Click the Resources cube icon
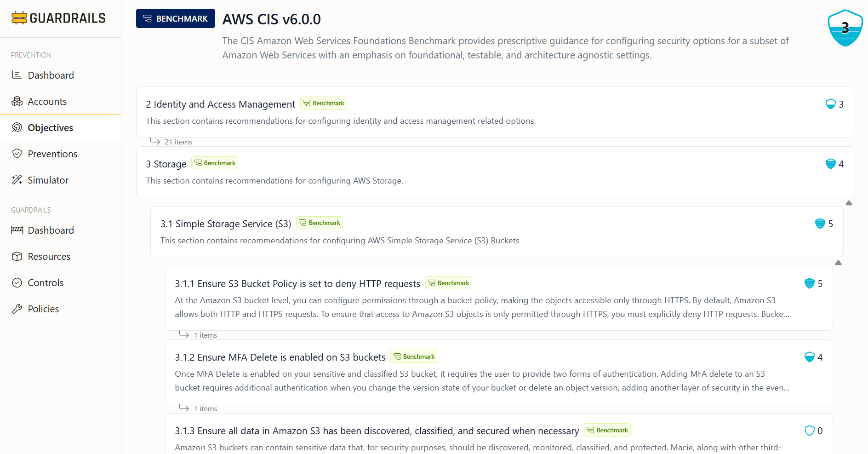 coord(17,256)
